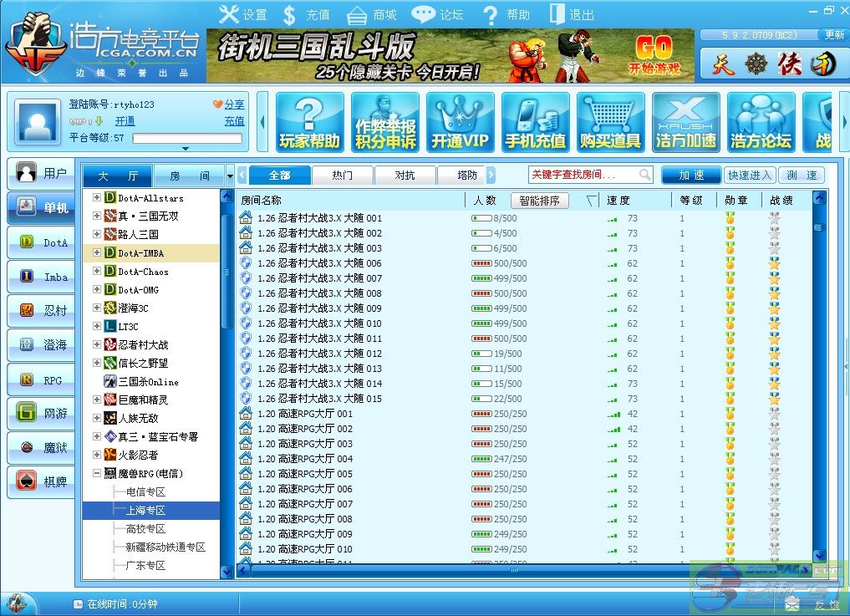The width and height of the screenshot is (850, 616).
Task: Click the 购买道具 shopping cart icon
Action: tap(610, 122)
